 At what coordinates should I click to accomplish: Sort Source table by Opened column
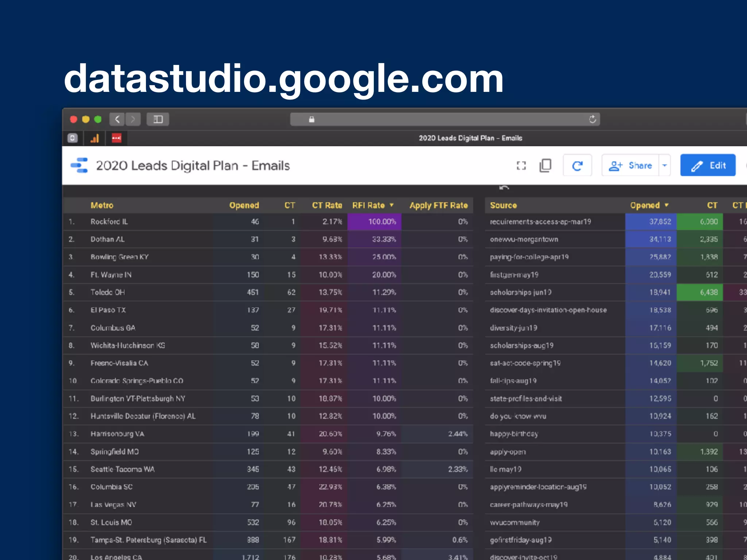[x=645, y=205]
